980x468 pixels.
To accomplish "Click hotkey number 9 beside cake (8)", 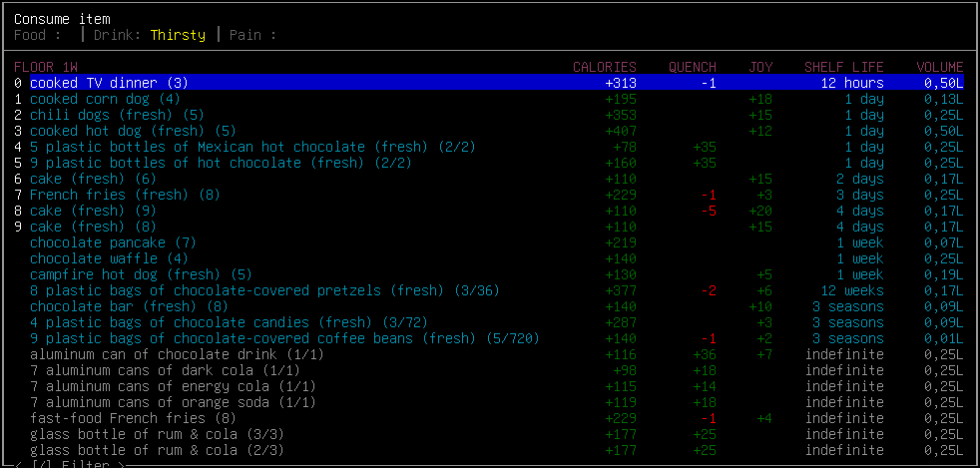I will (x=18, y=227).
